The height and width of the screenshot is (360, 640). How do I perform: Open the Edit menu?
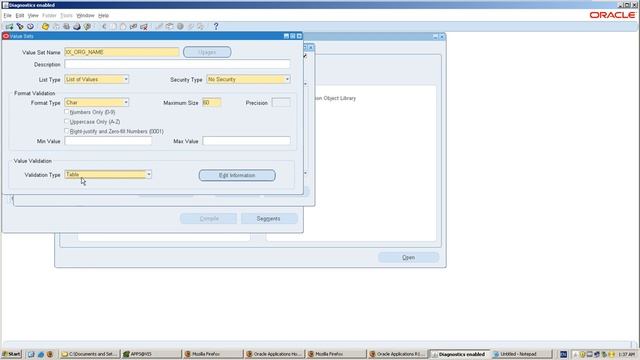pyautogui.click(x=20, y=16)
